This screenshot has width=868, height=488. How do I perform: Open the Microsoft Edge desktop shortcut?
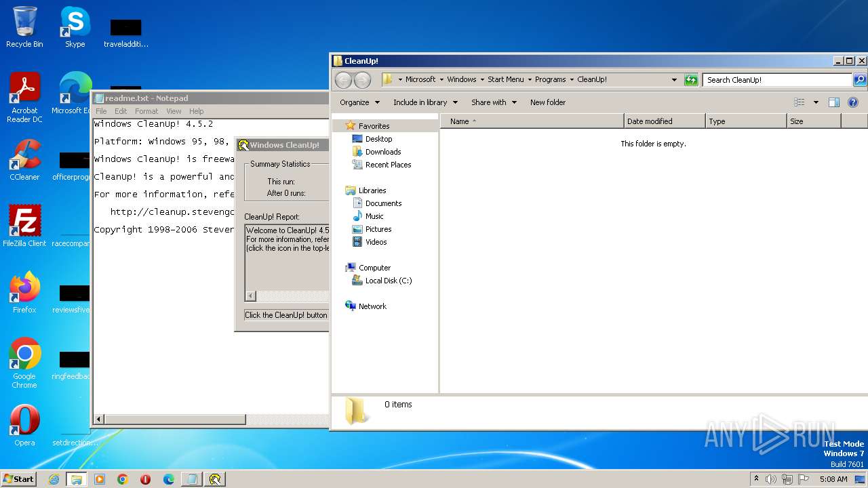pos(75,94)
